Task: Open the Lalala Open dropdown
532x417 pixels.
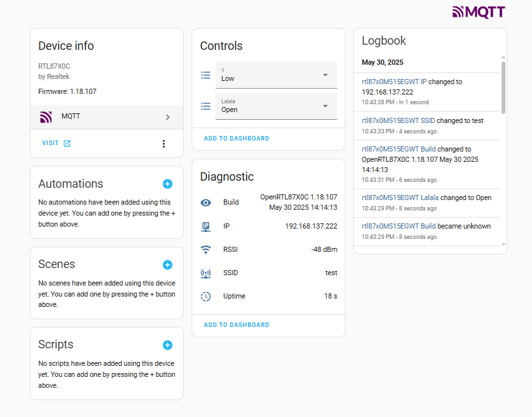Action: pos(276,106)
